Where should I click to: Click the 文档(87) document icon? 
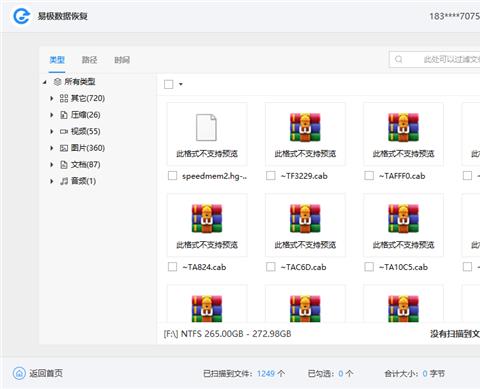tap(64, 165)
